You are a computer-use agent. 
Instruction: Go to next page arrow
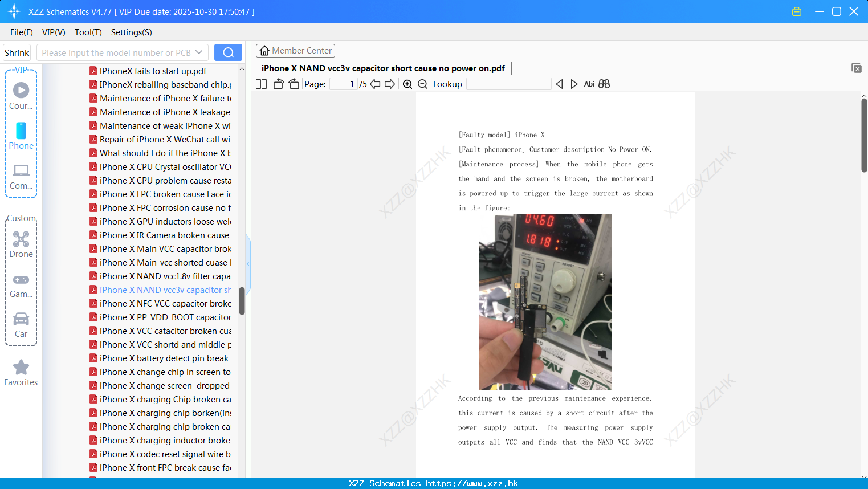[390, 84]
